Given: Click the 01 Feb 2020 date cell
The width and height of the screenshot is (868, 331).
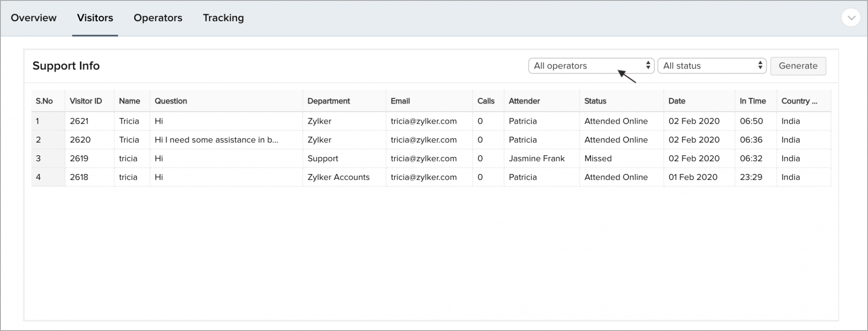Looking at the screenshot, I should tap(693, 177).
